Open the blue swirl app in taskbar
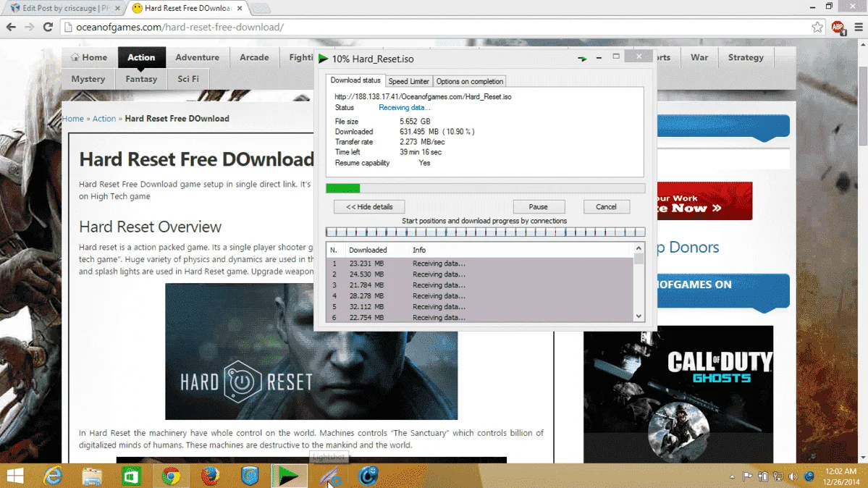Viewport: 868px width, 488px height. (368, 476)
